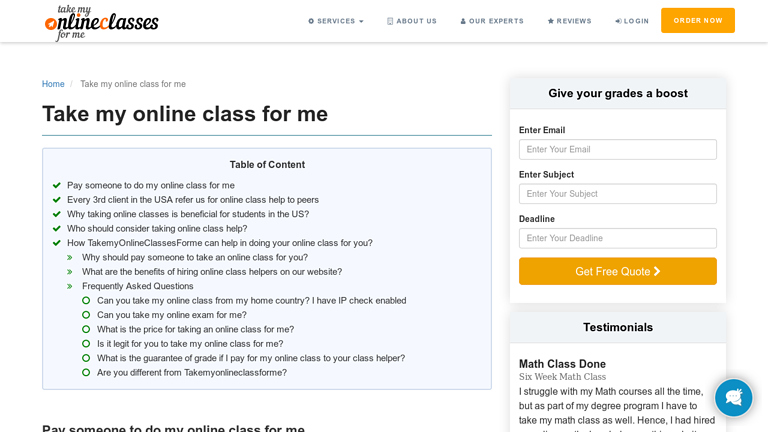Click the building icon beside About Us
Viewport: 768px width, 432px height.
390,21
